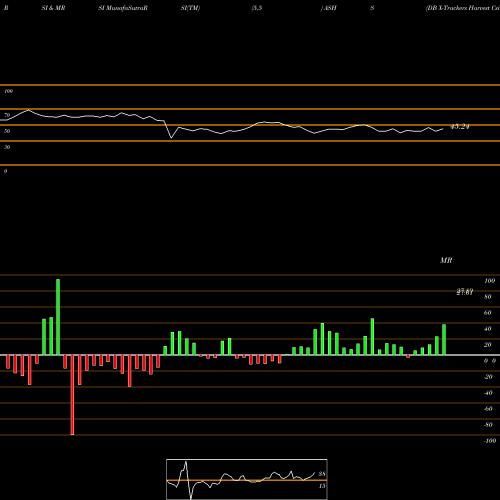Image resolution: width=500 pixels, height=500 pixels.
Task: Click the RSI value 45.24 label
Action: [x=460, y=127]
